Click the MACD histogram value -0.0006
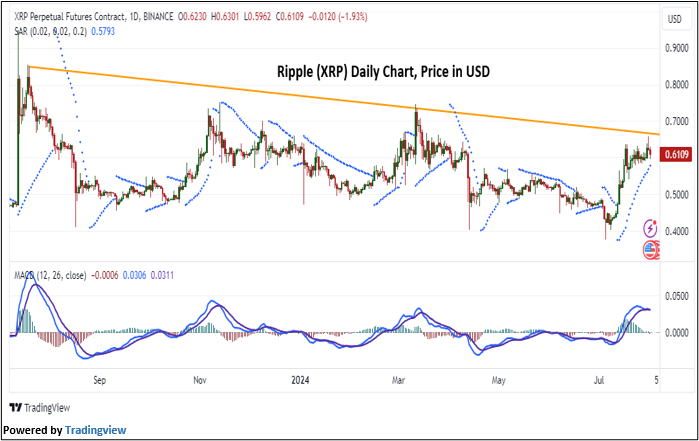Image resolution: width=699 pixels, height=441 pixels. (105, 276)
